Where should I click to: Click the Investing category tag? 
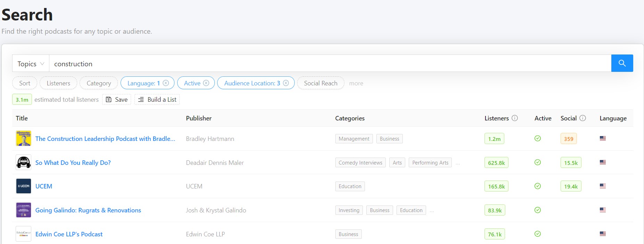click(349, 210)
